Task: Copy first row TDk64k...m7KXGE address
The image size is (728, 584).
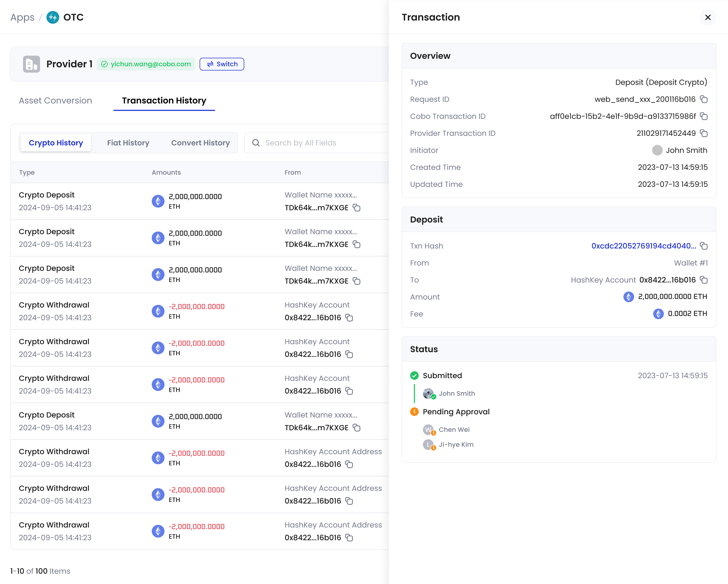Action: (x=357, y=208)
